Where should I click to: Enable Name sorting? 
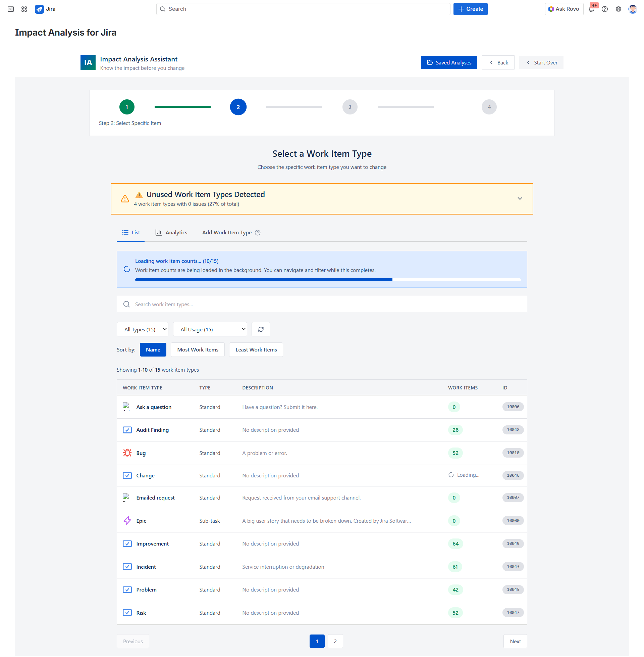[153, 349]
